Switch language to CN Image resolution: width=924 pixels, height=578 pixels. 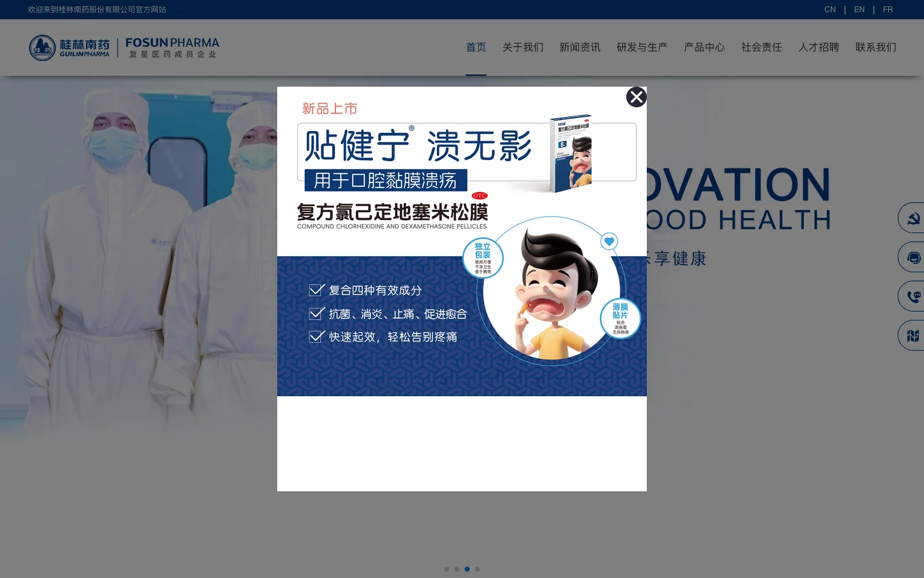tap(830, 10)
